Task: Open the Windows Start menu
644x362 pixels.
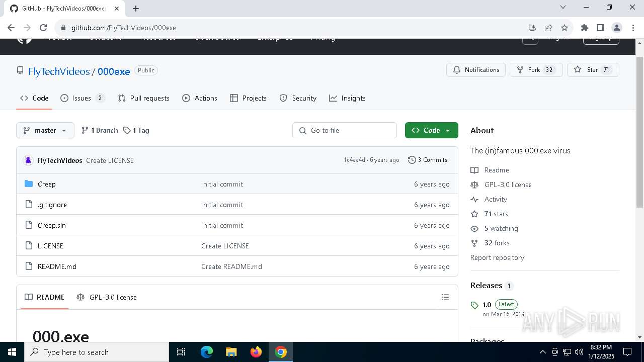Action: (x=12, y=352)
